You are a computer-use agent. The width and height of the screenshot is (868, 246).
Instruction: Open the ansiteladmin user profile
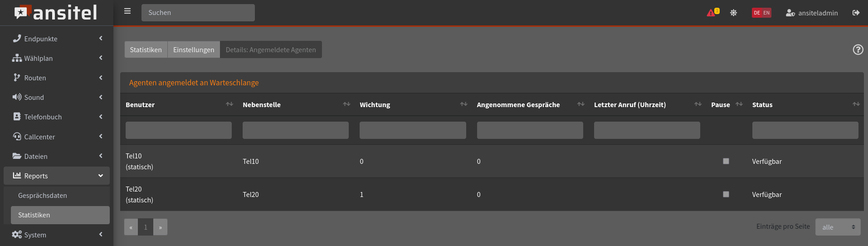click(x=812, y=13)
